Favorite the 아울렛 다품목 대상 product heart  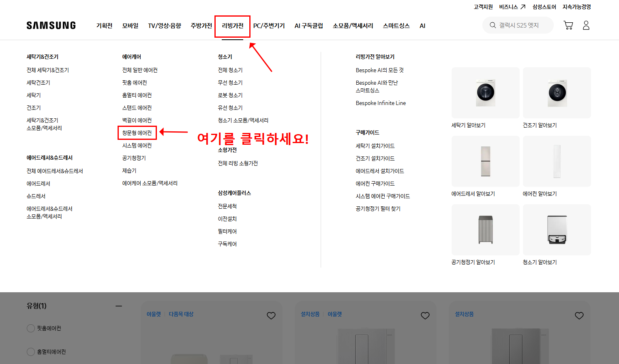click(x=271, y=315)
